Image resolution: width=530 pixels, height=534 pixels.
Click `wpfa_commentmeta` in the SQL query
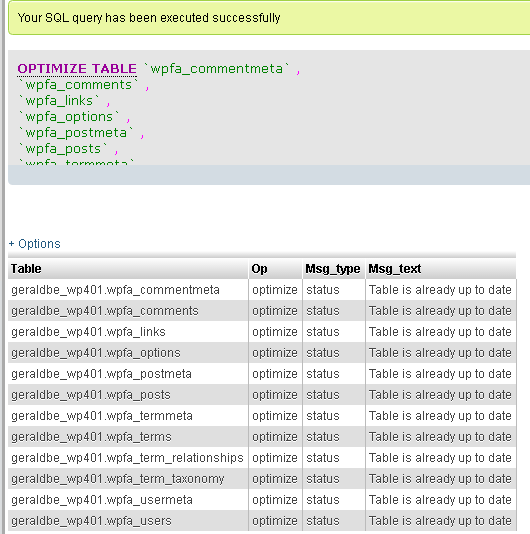point(216,69)
